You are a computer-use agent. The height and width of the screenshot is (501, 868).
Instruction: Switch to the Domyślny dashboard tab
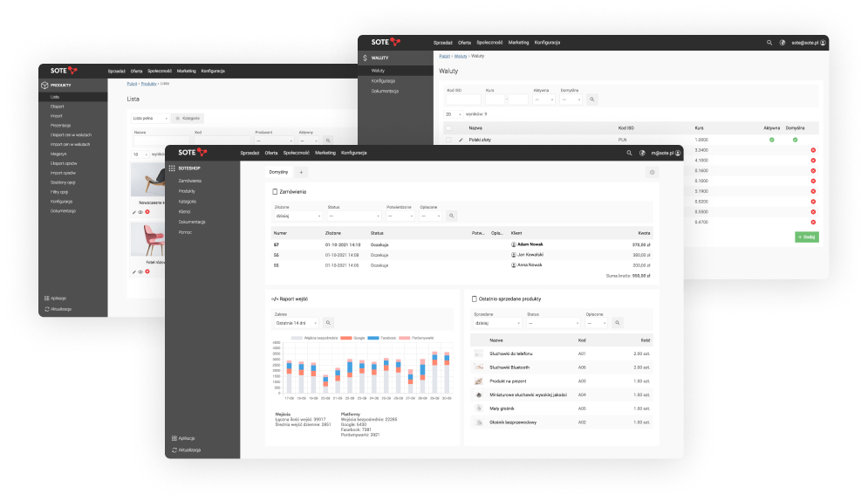pos(277,173)
